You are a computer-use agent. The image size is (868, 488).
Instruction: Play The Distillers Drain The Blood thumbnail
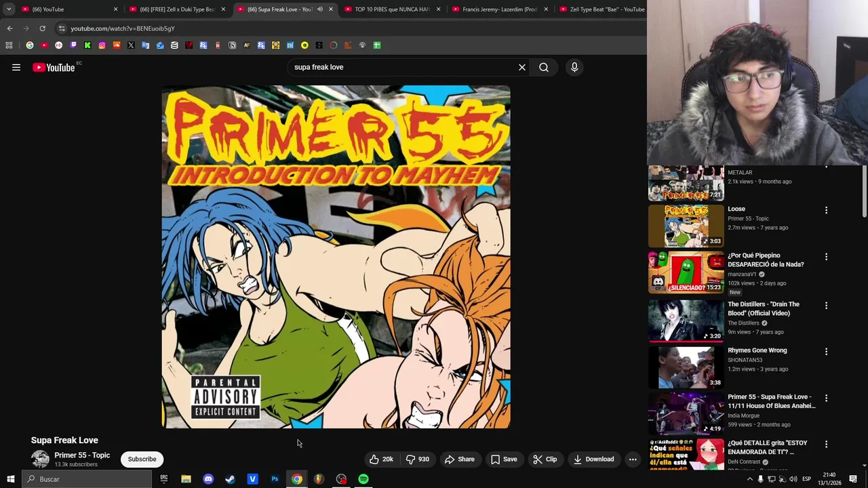click(x=686, y=321)
